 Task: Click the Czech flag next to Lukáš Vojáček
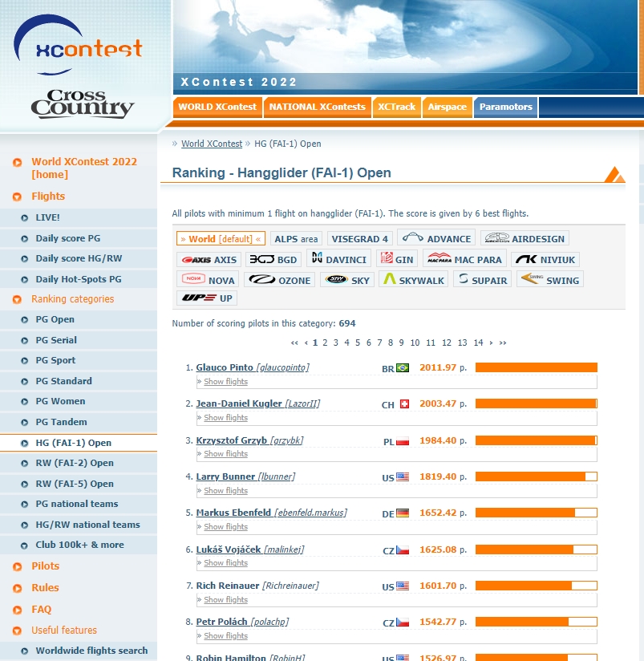click(403, 550)
